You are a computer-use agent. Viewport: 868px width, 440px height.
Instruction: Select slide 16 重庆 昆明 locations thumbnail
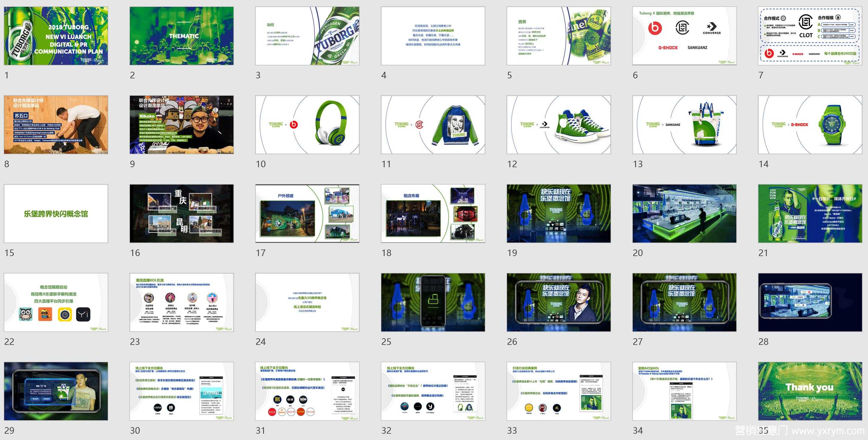coord(182,214)
